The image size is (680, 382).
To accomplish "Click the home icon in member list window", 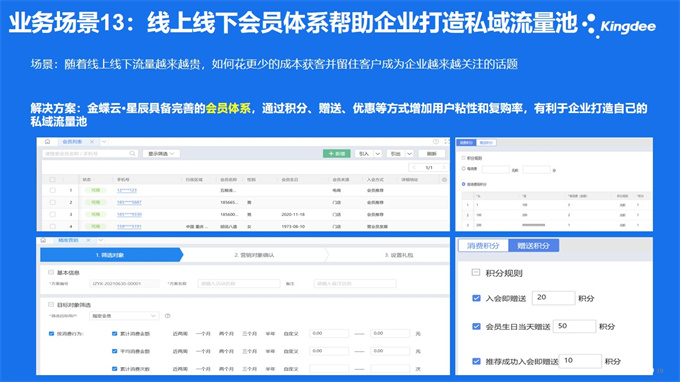I will coord(47,141).
